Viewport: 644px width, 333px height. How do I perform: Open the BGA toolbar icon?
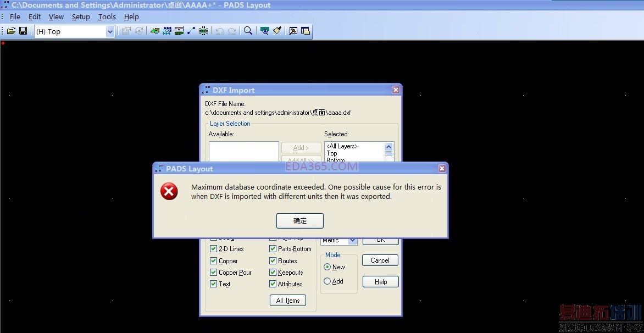pyautogui.click(x=203, y=31)
